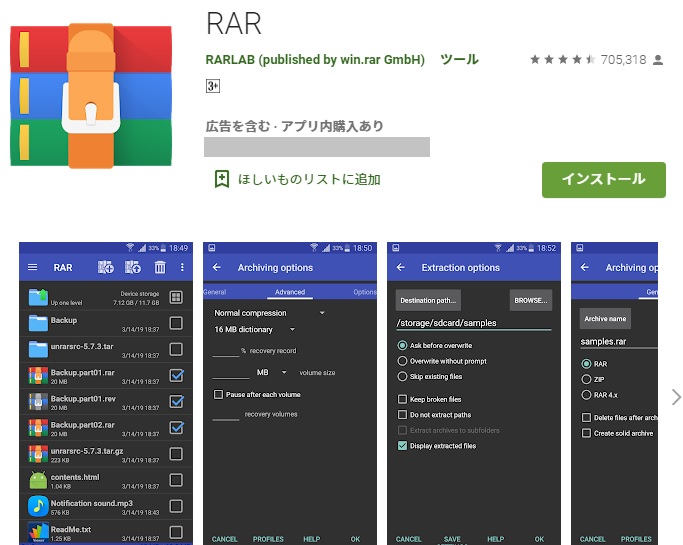Viewport: 683px width, 545px height.
Task: Click the trash delete icon in RAR toolbar
Action: 160,267
